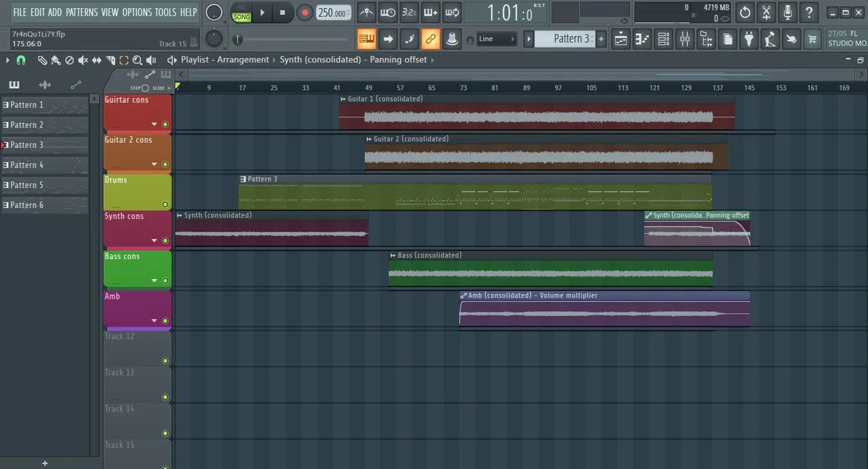Select Pattern 1 in picker
Image resolution: width=868 pixels, height=469 pixels.
[45, 105]
